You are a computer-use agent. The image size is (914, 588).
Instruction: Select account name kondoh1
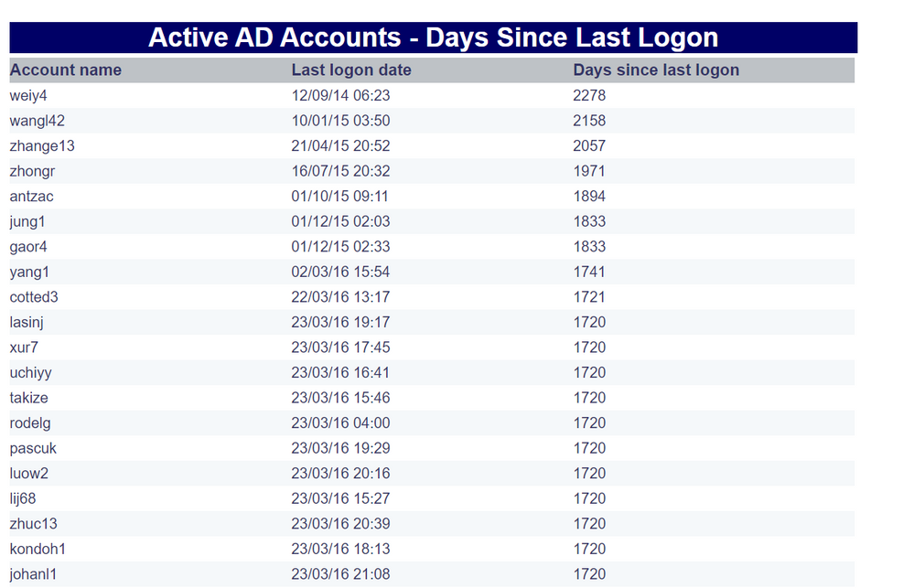(38, 549)
